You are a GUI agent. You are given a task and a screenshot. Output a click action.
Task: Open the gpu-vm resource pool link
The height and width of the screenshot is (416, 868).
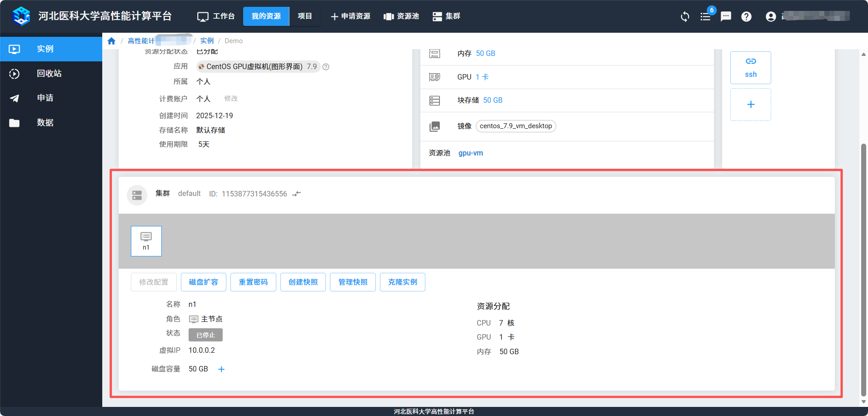tap(470, 153)
